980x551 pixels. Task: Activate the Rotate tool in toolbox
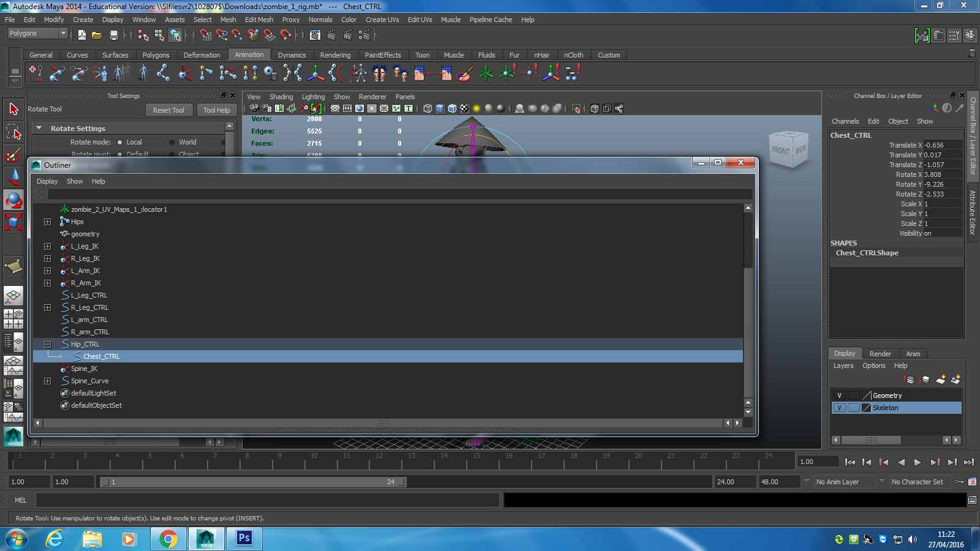13,200
